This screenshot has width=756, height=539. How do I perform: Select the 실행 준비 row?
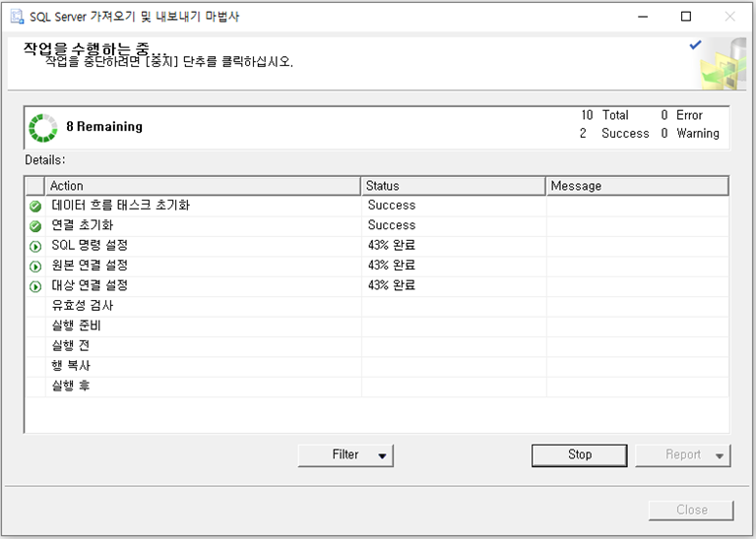pos(377,327)
